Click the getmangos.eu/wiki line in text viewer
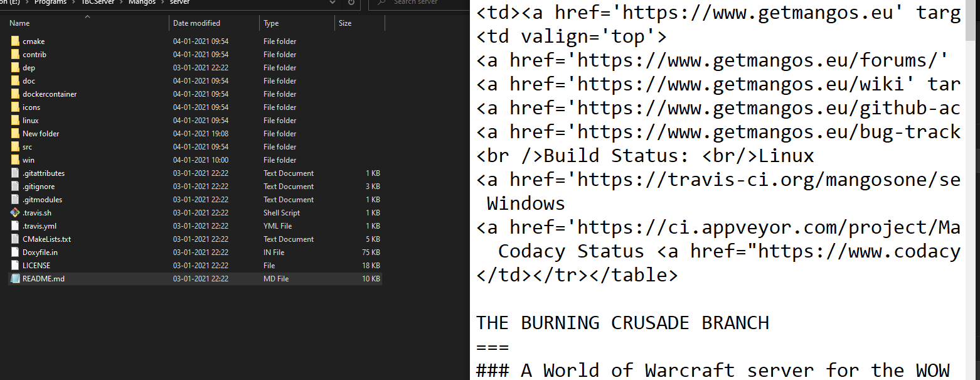Viewport: 980px width, 380px height. point(718,84)
